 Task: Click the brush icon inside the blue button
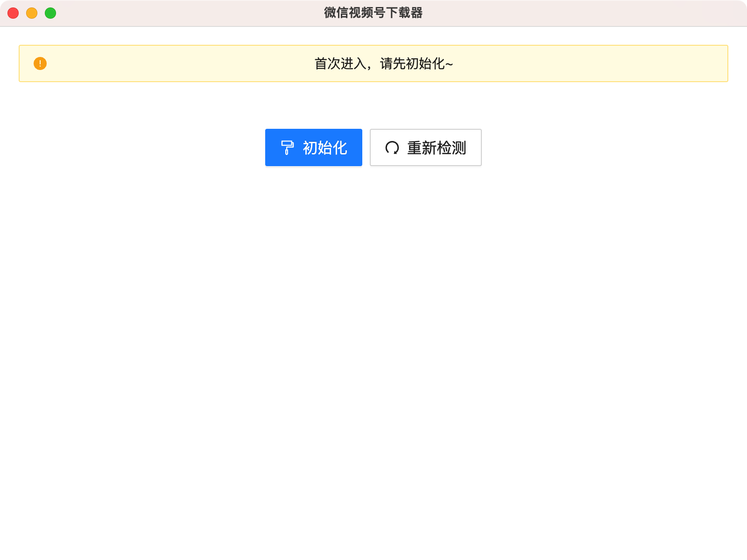click(x=288, y=147)
